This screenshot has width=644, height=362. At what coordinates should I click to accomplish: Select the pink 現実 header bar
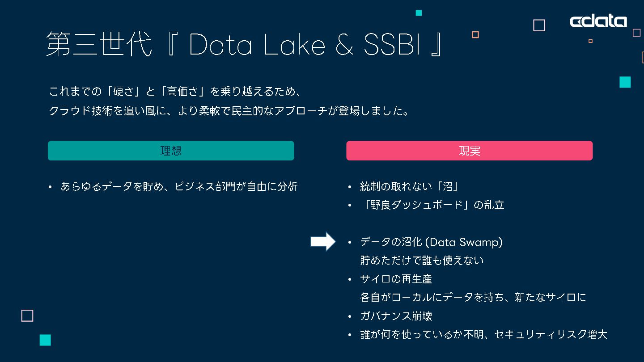click(469, 151)
